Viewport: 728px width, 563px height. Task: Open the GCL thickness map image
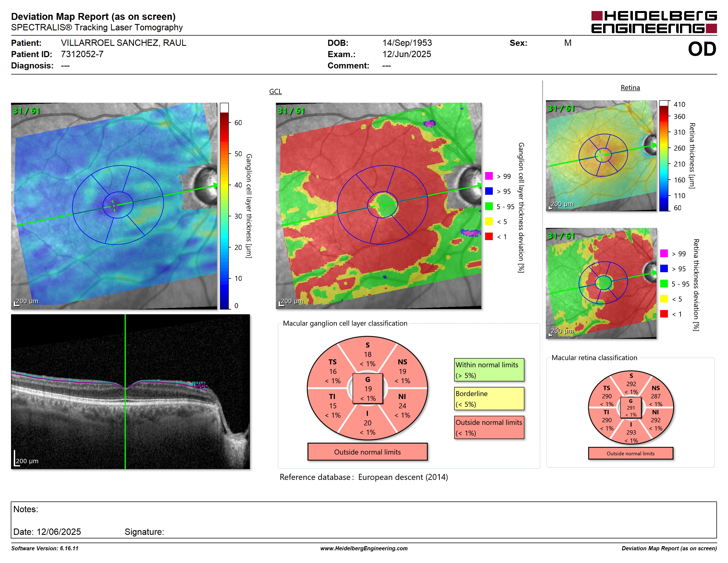114,206
